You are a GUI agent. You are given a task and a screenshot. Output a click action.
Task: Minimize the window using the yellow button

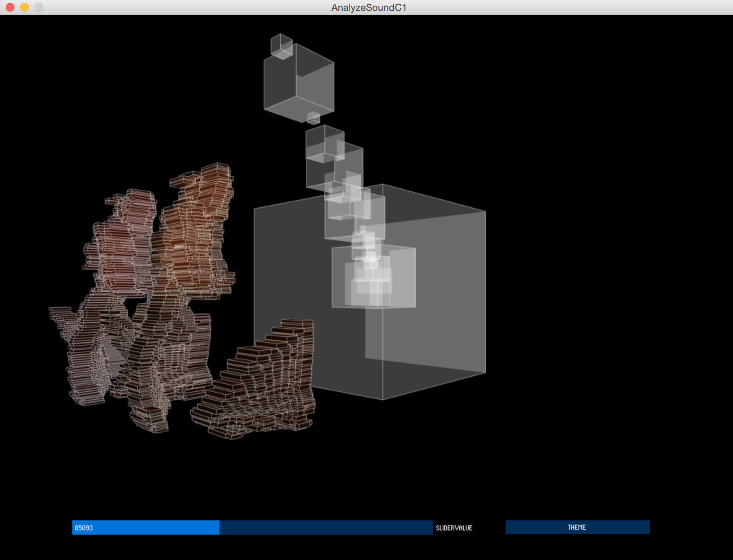tap(25, 7)
